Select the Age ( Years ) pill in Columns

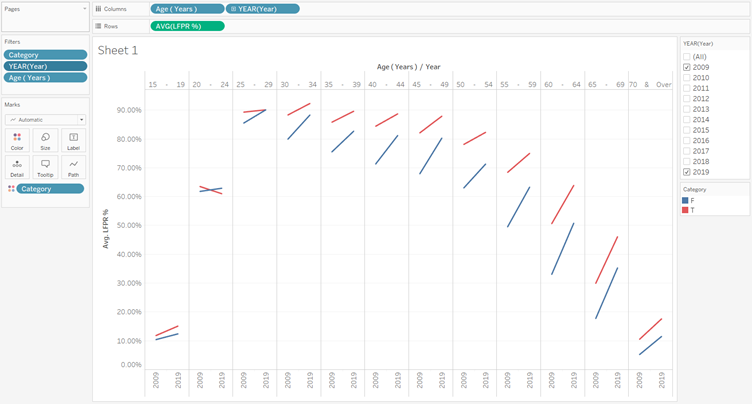point(187,8)
